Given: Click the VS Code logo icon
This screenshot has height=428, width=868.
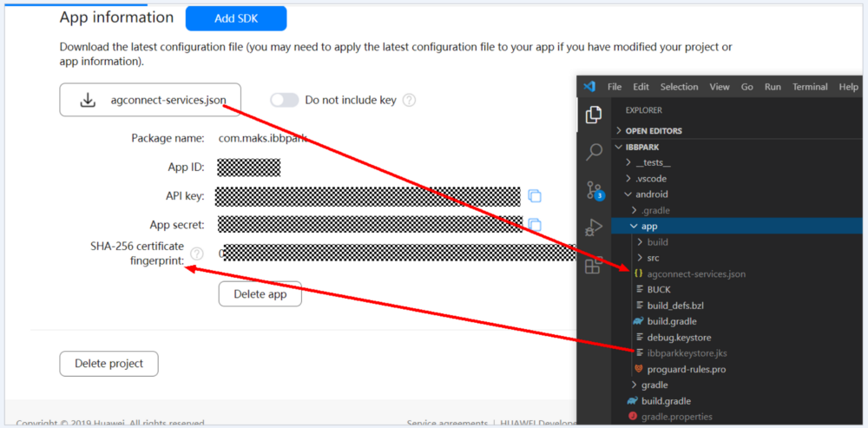Looking at the screenshot, I should pos(589,87).
